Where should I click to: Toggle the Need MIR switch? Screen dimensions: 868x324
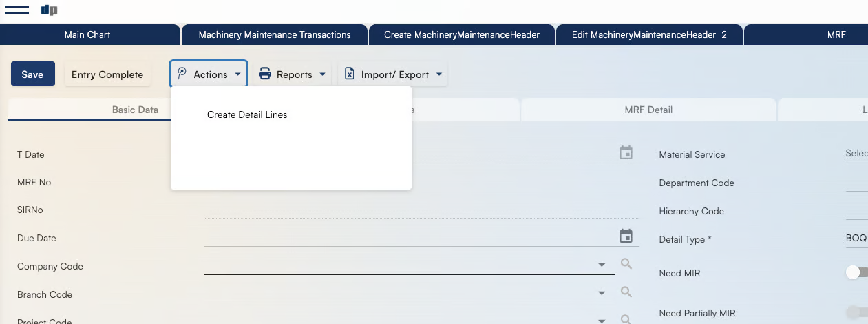pyautogui.click(x=857, y=273)
